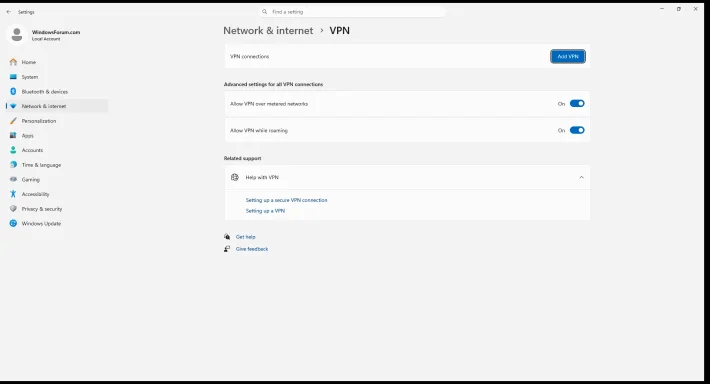This screenshot has height=384, width=710.
Task: Click the globe icon beside Help with VPN
Action: [235, 177]
